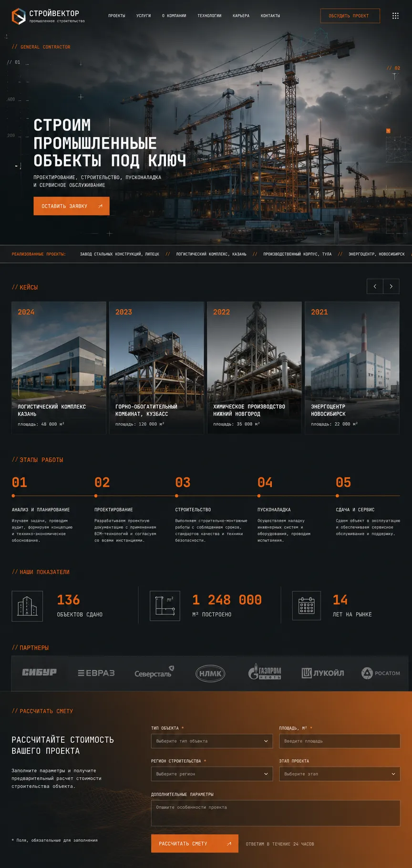The image size is (412, 868).
Task: Open Завод стальных конструкций, Липецк link
Action: 120,254
